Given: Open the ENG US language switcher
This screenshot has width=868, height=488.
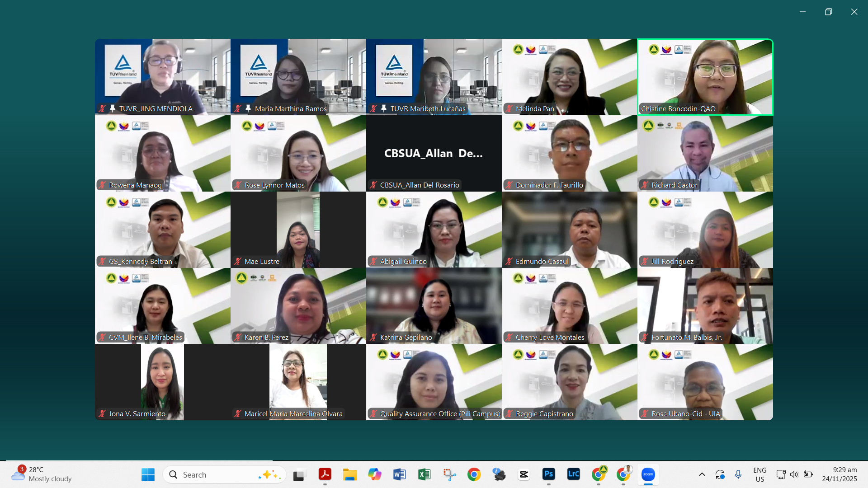Looking at the screenshot, I should pos(759,474).
